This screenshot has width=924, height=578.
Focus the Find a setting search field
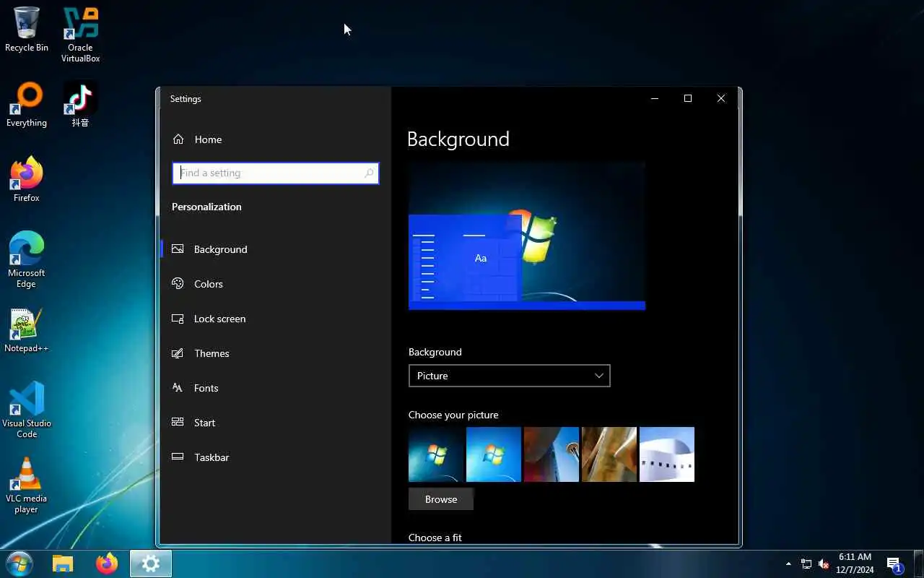pyautogui.click(x=276, y=173)
